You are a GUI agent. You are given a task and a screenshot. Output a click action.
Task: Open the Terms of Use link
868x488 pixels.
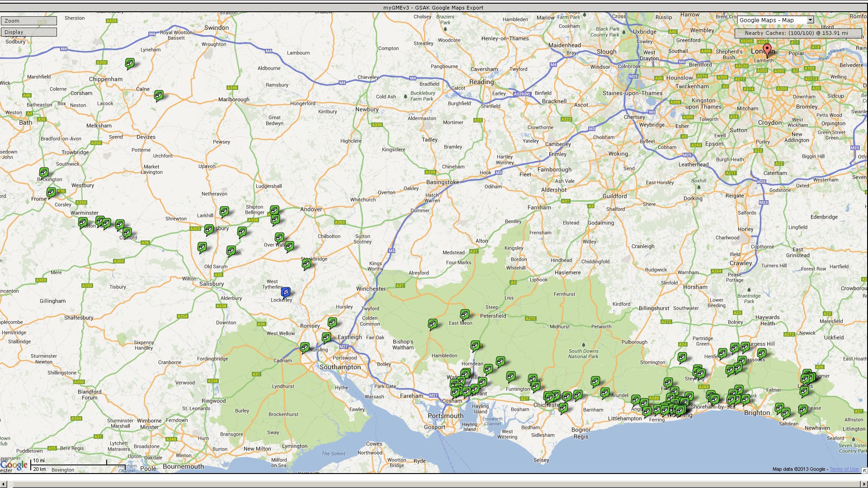tap(844, 469)
